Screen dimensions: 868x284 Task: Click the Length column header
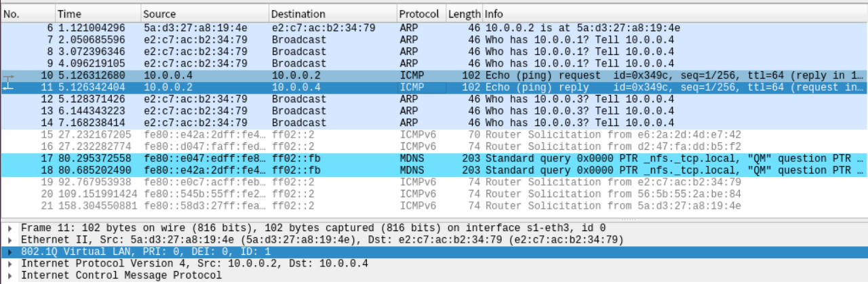click(464, 14)
